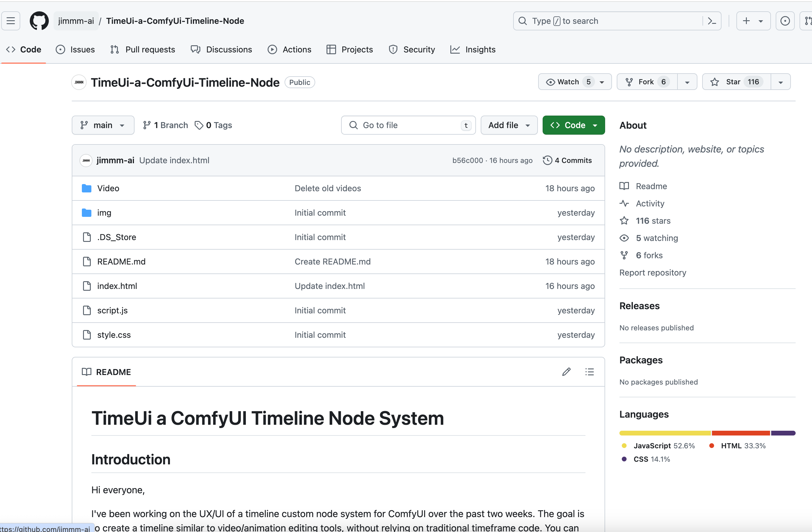Click the repository owner avatar beside title
Screen dimensions: 812x532
coord(79,82)
